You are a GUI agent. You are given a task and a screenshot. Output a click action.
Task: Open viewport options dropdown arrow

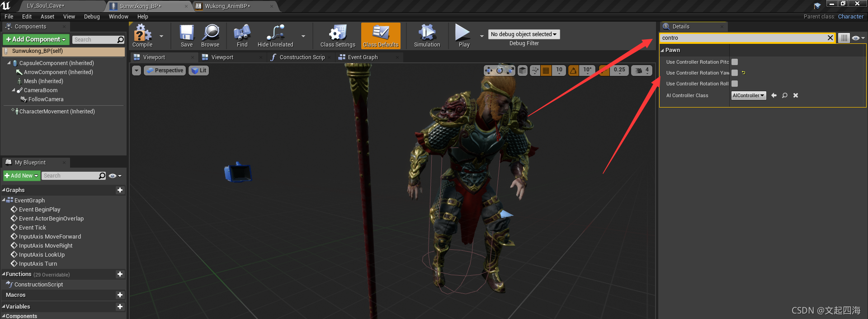tap(137, 70)
